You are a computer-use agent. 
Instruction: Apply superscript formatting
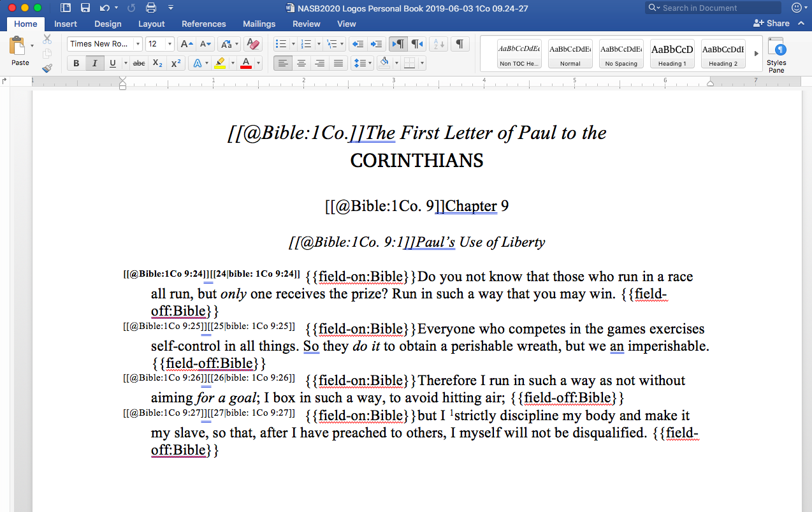click(177, 63)
